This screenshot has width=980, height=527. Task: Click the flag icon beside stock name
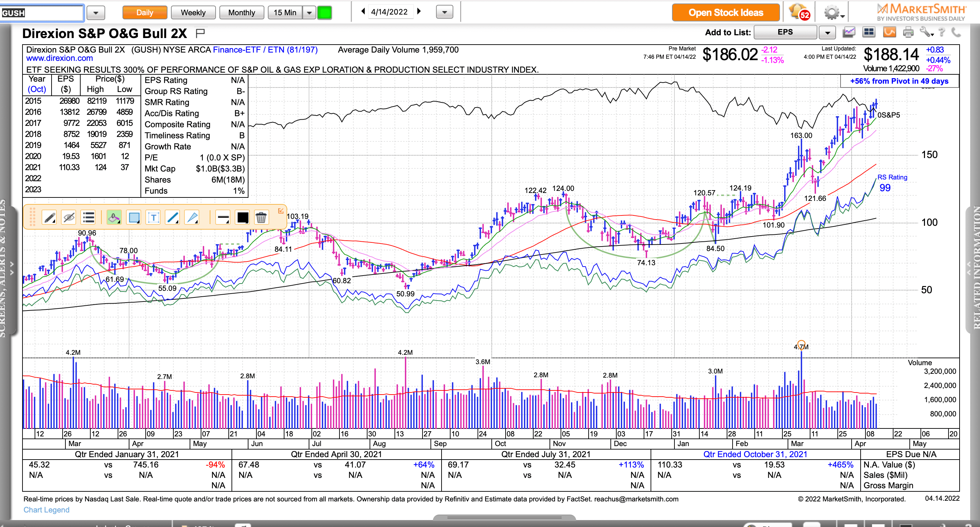200,34
